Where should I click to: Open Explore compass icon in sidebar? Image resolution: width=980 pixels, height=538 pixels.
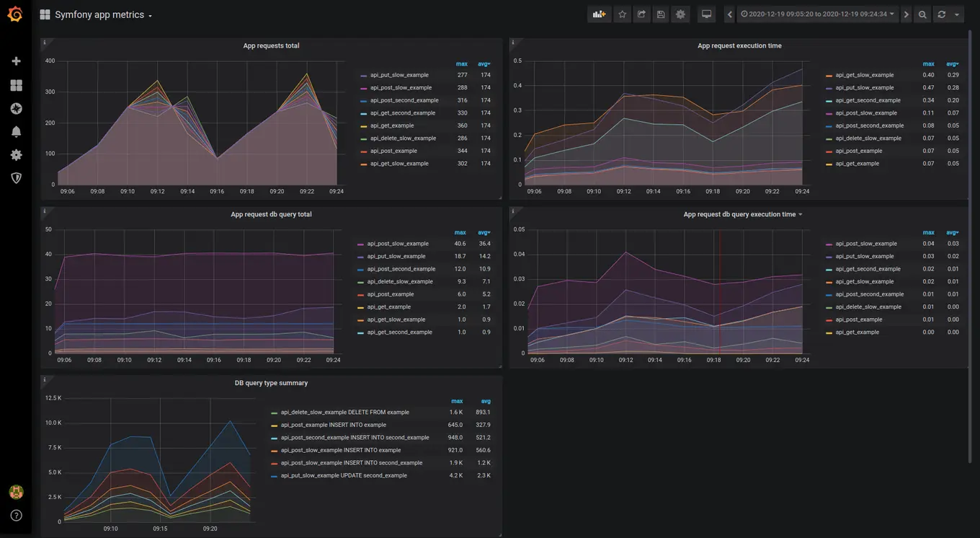coord(16,109)
